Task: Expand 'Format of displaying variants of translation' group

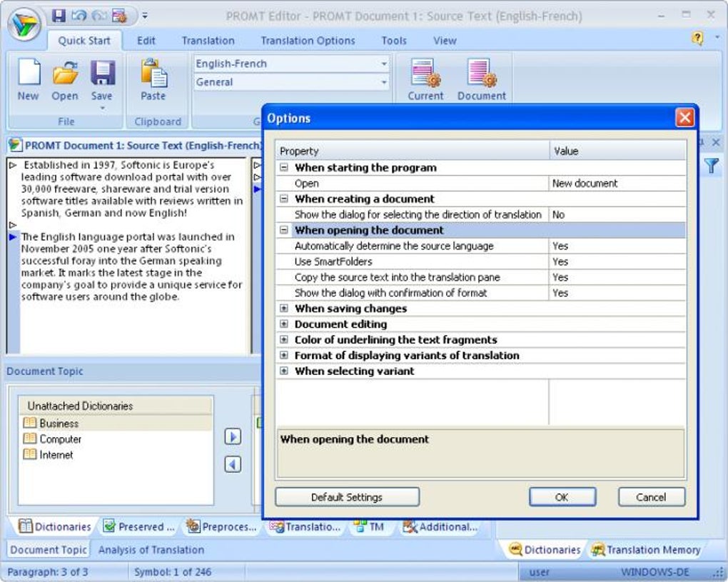Action: 284,356
